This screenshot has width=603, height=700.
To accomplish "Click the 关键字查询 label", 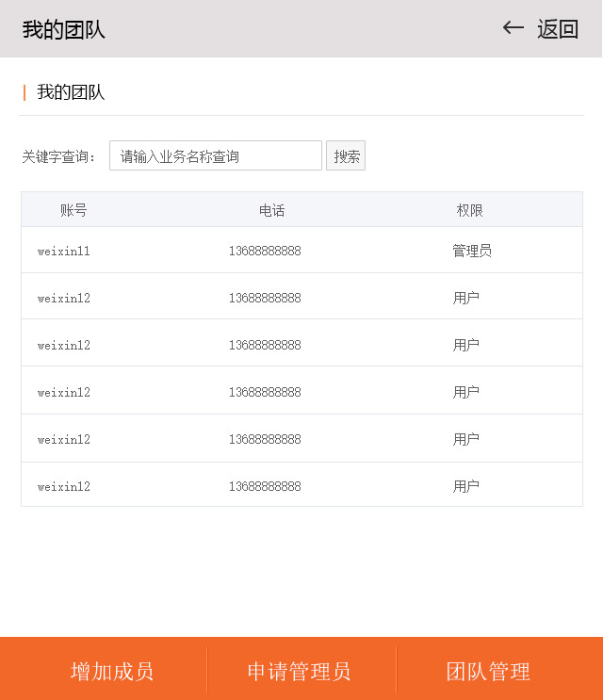I will tap(58, 156).
